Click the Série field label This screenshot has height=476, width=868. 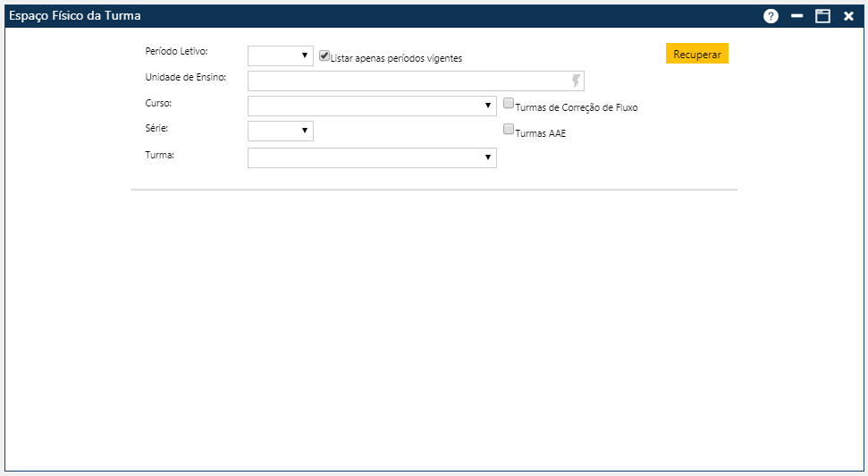[156, 128]
